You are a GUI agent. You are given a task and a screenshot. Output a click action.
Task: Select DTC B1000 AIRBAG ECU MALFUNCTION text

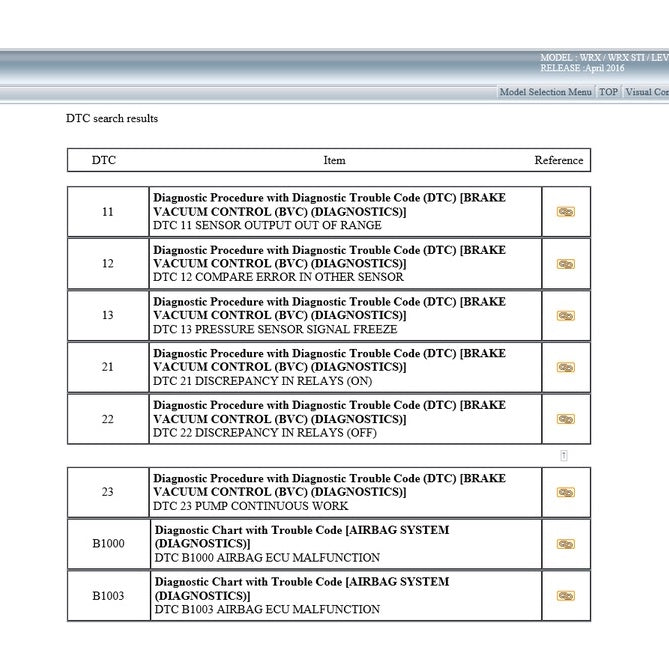click(267, 558)
